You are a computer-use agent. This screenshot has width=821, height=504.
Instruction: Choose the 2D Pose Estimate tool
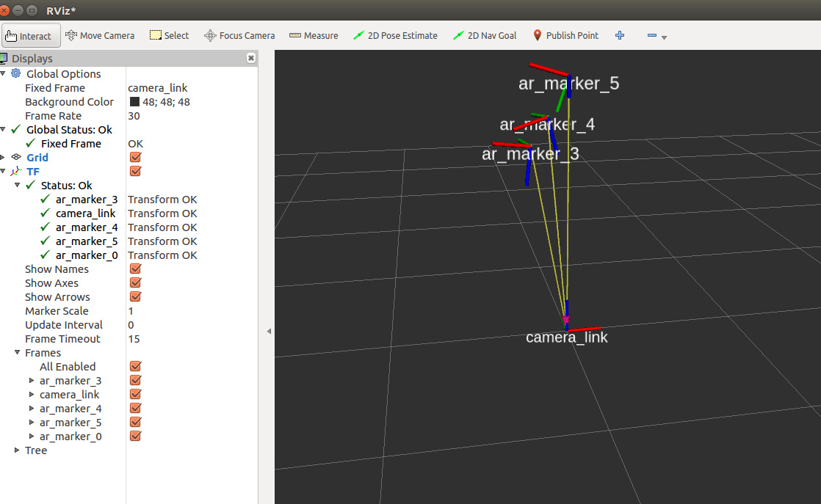tap(395, 35)
